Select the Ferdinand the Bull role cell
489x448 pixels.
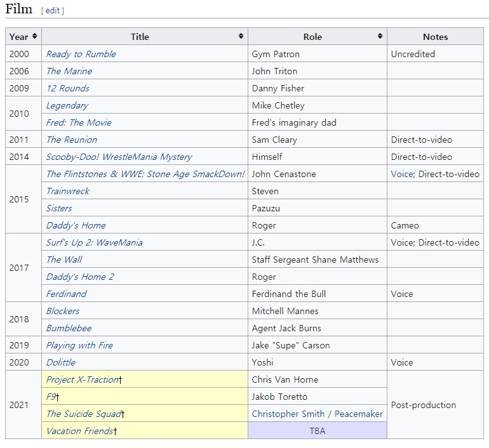pyautogui.click(x=318, y=294)
